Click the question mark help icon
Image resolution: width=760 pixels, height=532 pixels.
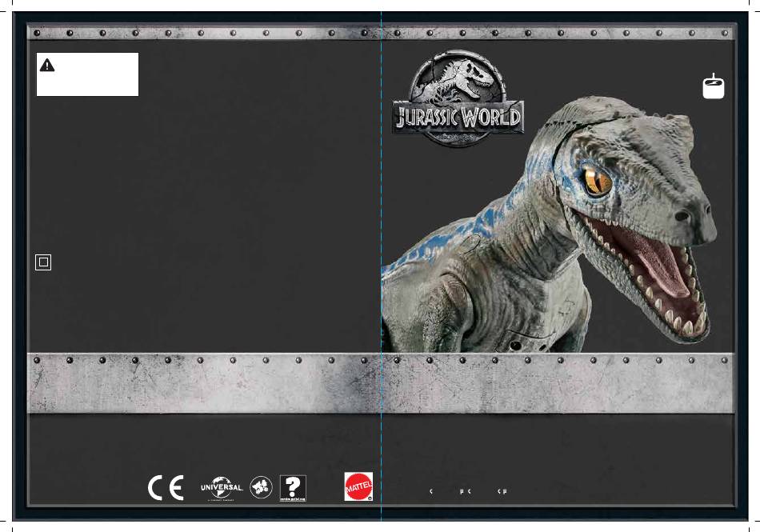click(293, 488)
